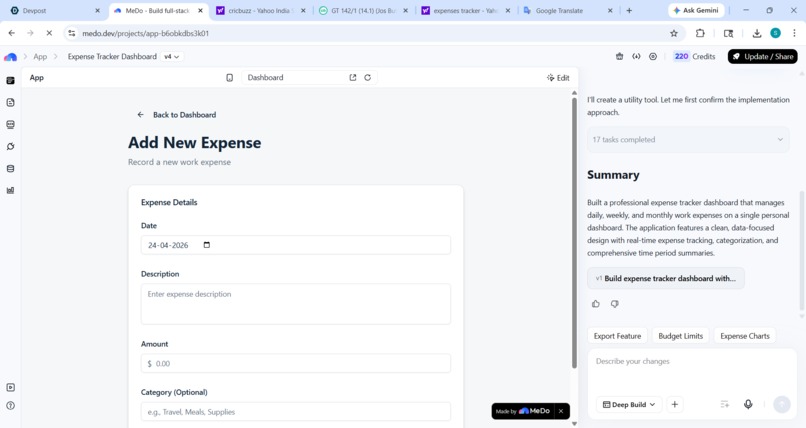Viewport: 806px width, 428px height.
Task: Open the Deep Build mode dropdown
Action: click(x=629, y=404)
